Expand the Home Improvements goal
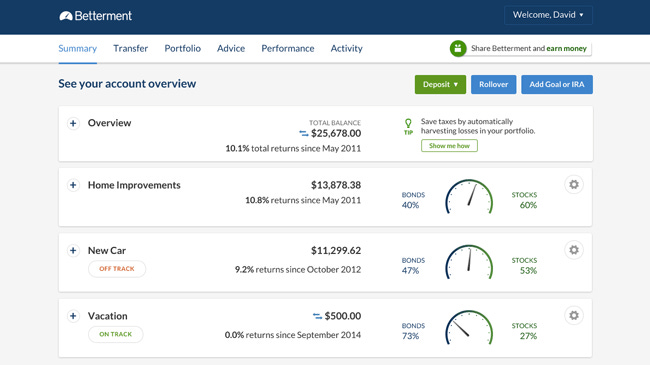Image resolution: width=650 pixels, height=365 pixels. click(73, 185)
